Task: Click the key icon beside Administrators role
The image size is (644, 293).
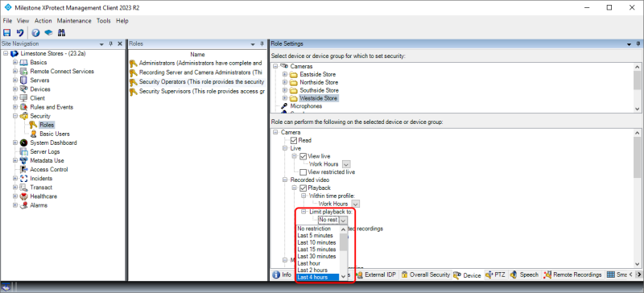Action: pos(133,64)
